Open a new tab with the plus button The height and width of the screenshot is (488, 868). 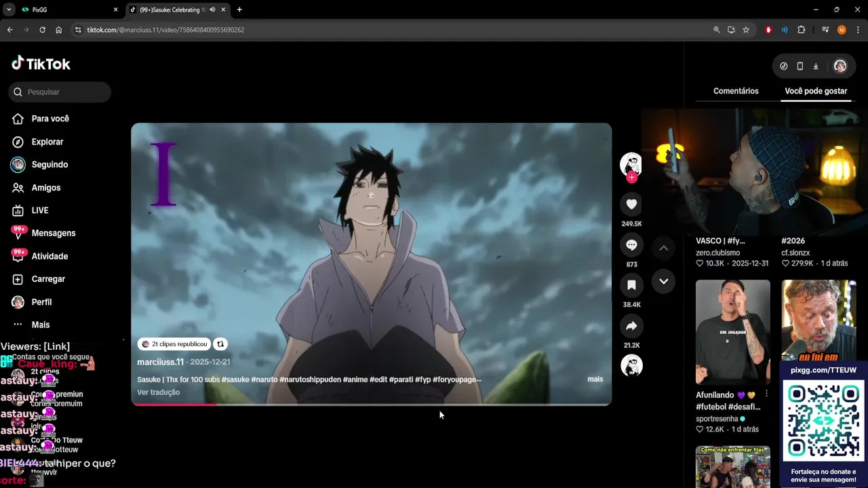(239, 9)
